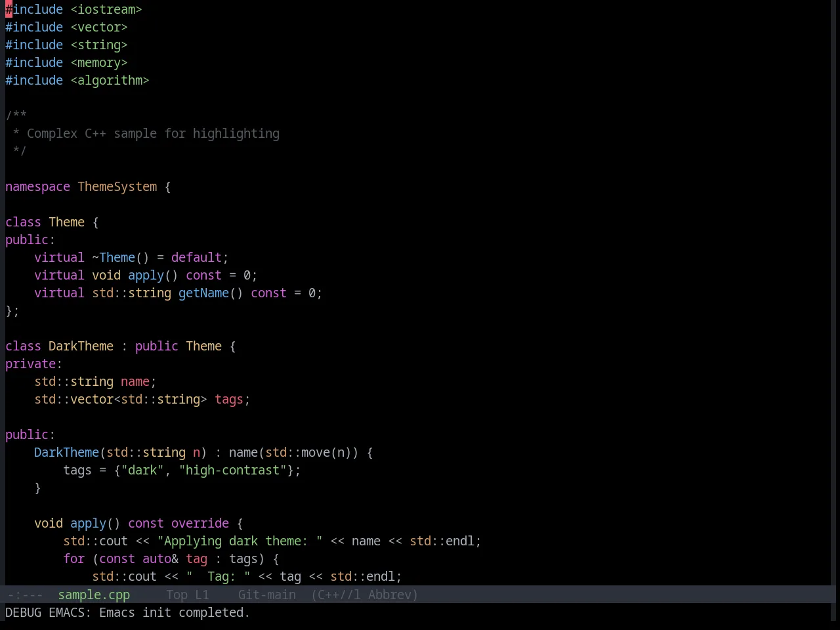Click the 'auto&' keyword in the for loop
Screen dimensions: 840x630
[x=160, y=558]
